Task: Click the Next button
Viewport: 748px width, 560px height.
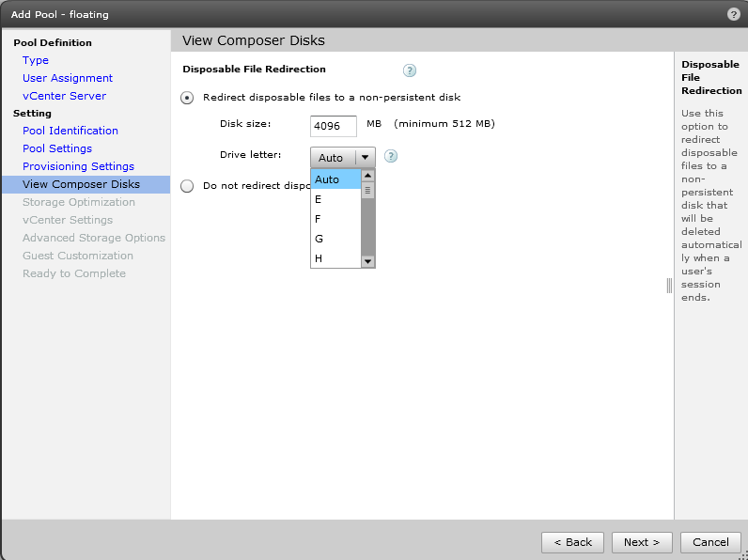Action: (x=642, y=542)
